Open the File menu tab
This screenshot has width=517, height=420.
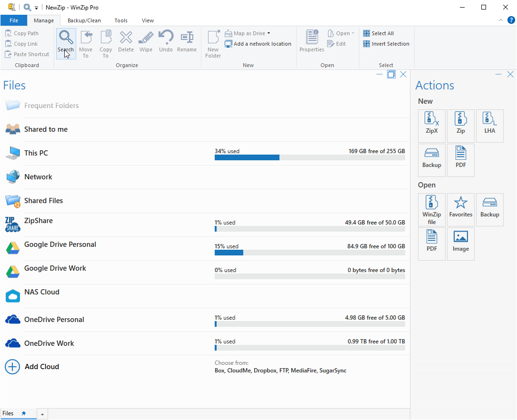click(x=14, y=20)
